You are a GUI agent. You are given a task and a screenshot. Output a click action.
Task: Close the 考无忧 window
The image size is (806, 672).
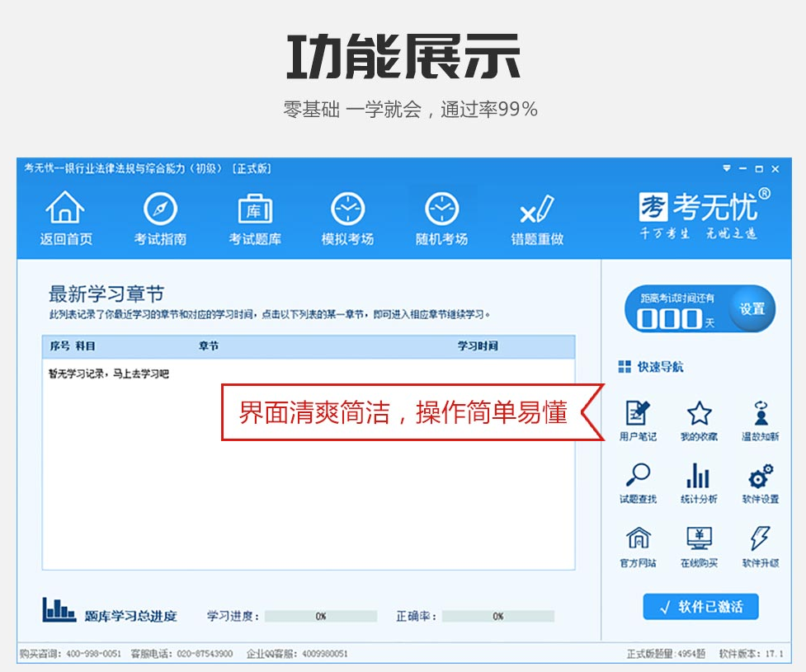775,168
